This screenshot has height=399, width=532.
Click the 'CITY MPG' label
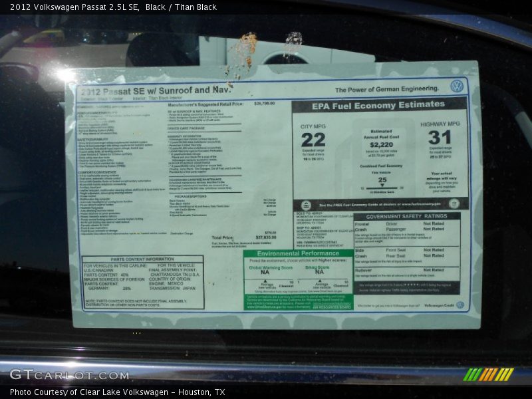313,126
